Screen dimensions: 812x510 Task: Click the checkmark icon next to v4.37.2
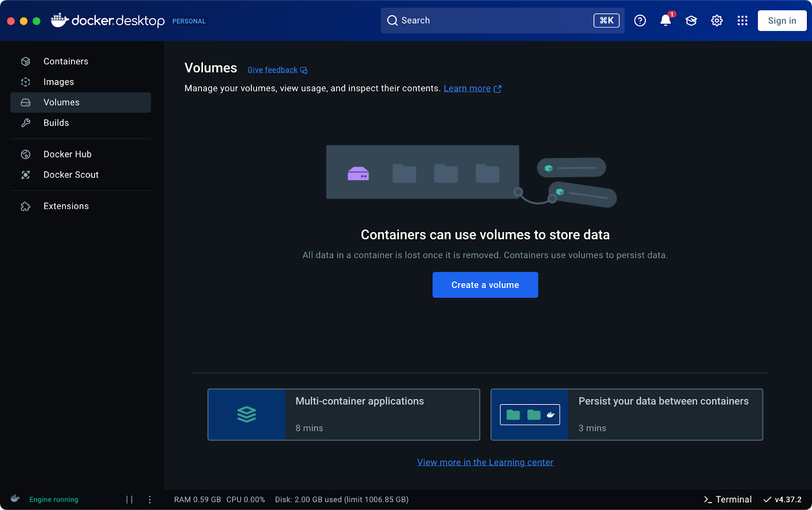tap(767, 500)
